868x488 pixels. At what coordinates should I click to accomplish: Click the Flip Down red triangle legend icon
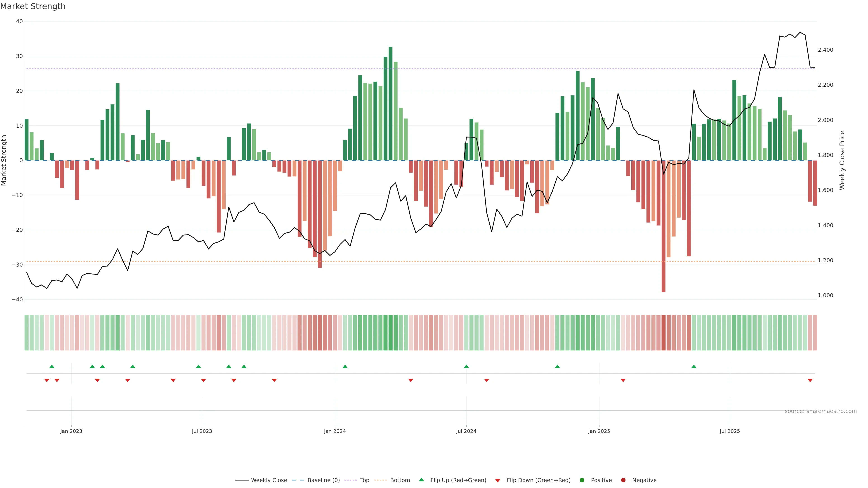tap(498, 480)
